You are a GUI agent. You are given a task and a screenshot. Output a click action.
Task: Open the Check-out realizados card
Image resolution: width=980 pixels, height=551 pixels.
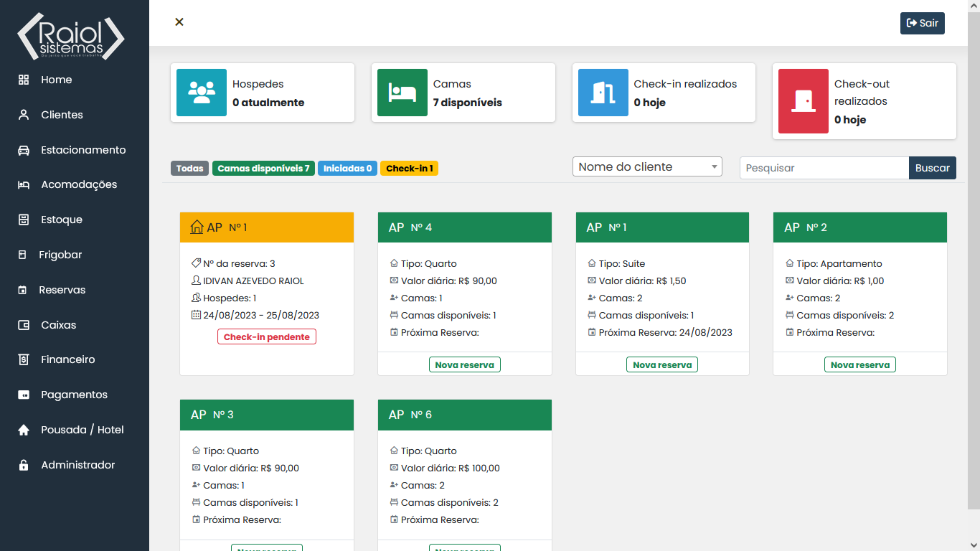point(864,101)
